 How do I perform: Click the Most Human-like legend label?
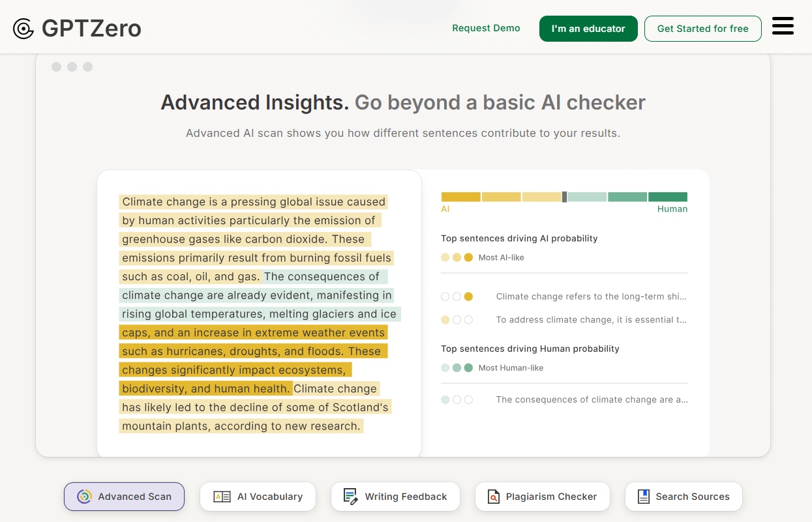tap(511, 368)
